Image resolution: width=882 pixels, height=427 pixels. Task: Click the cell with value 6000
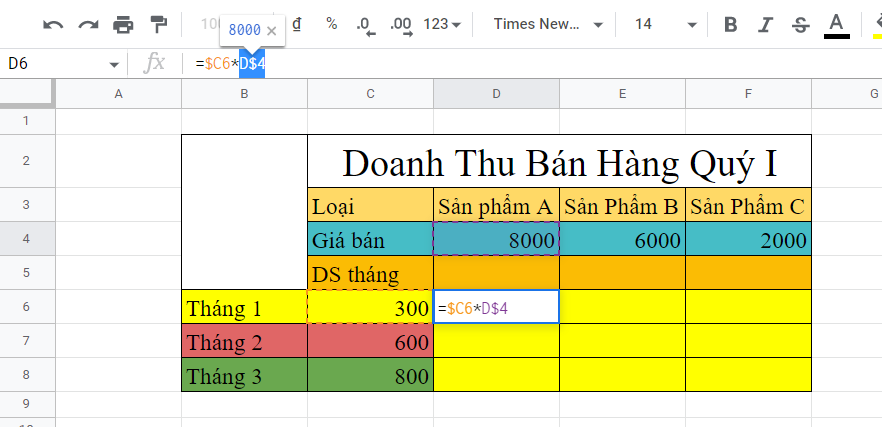click(622, 239)
